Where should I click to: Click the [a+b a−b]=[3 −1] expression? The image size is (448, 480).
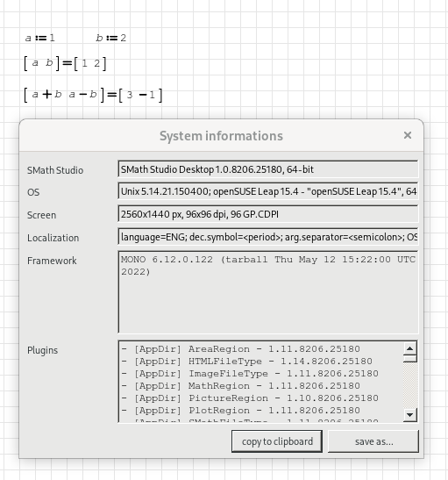(x=93, y=95)
